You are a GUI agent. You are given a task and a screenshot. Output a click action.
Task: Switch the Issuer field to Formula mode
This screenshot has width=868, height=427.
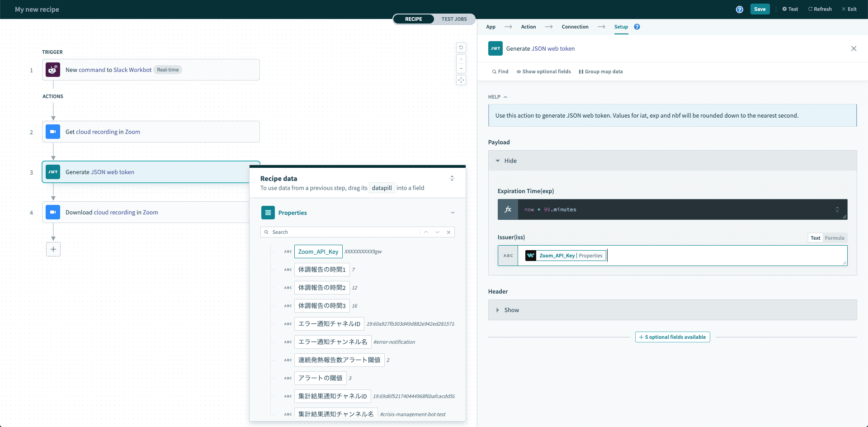coord(835,237)
